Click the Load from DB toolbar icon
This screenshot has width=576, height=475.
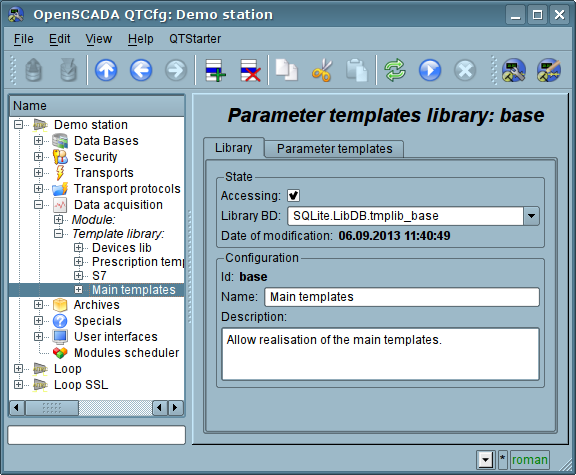(33, 70)
